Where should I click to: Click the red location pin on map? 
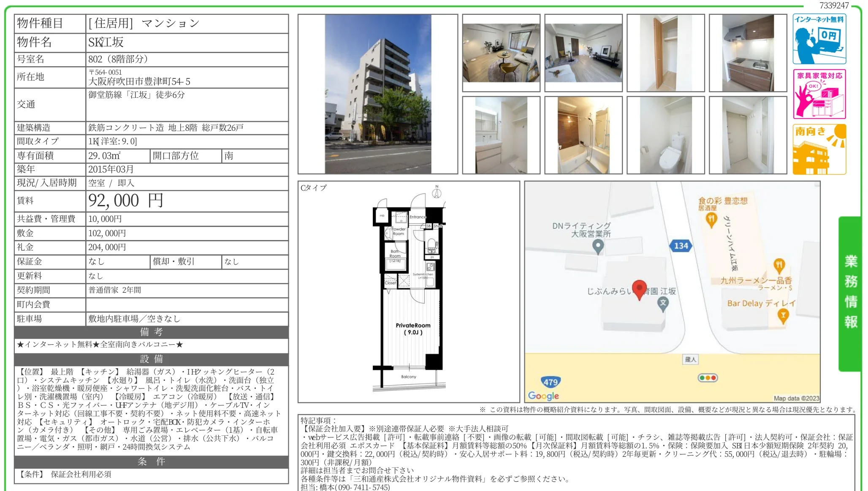click(639, 289)
